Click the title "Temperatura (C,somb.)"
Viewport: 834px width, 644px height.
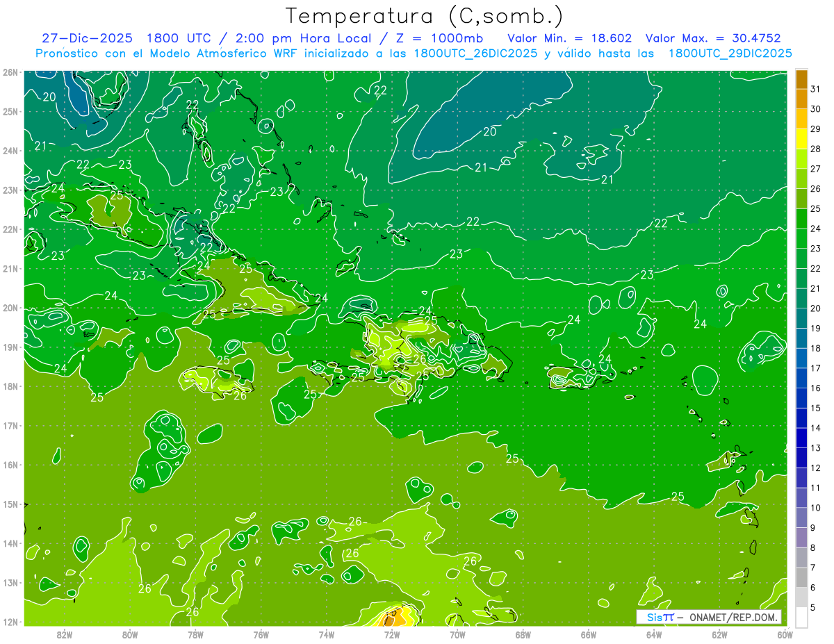click(x=425, y=16)
